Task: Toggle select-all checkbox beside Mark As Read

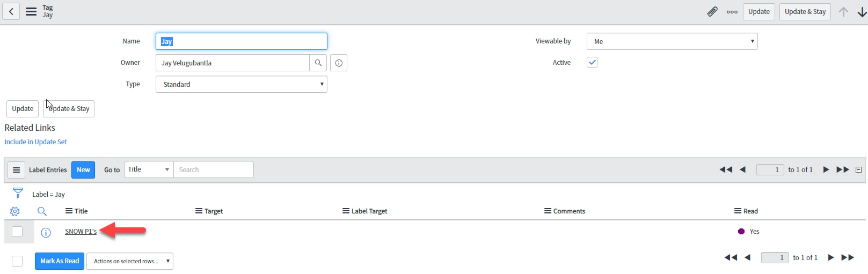Action: pyautogui.click(x=17, y=261)
